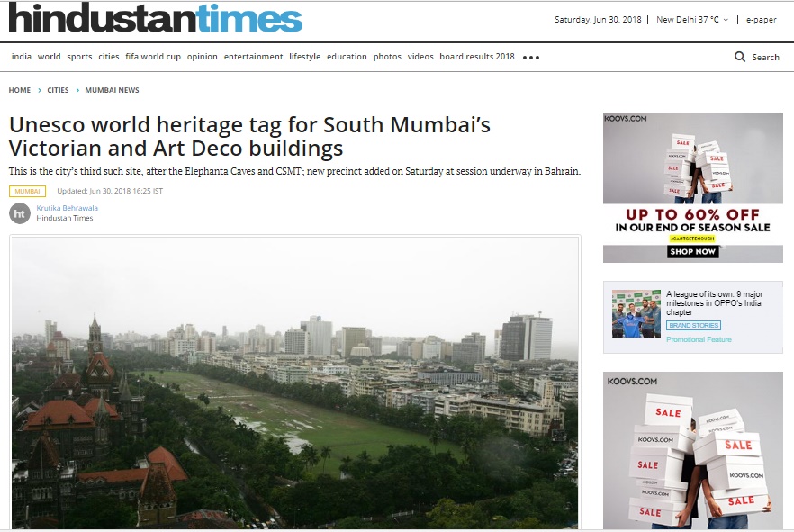794x532 pixels.
Task: Click the lower Koovs sale banner
Action: (693, 450)
